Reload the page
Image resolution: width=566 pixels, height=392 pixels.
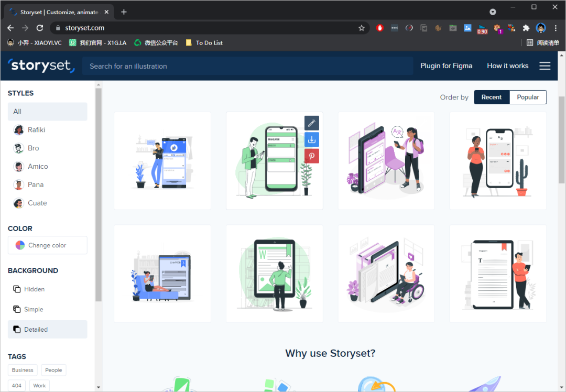click(x=40, y=28)
